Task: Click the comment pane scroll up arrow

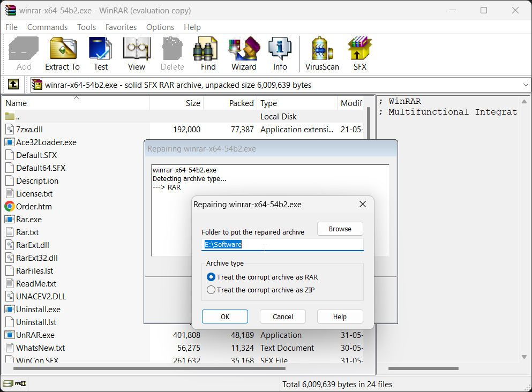Action: (x=524, y=101)
